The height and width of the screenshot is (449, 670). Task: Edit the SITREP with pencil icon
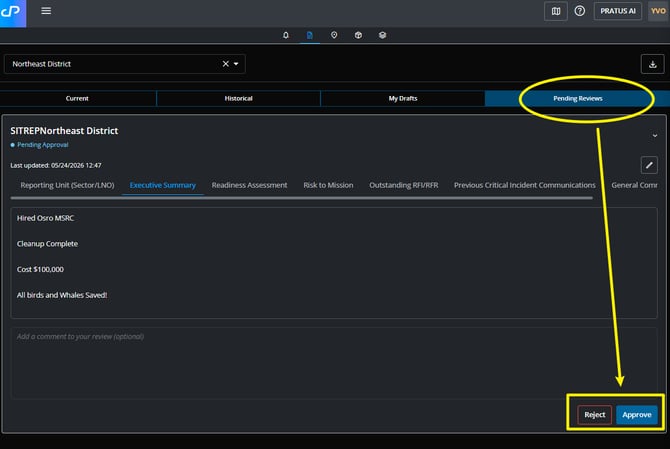(x=649, y=165)
